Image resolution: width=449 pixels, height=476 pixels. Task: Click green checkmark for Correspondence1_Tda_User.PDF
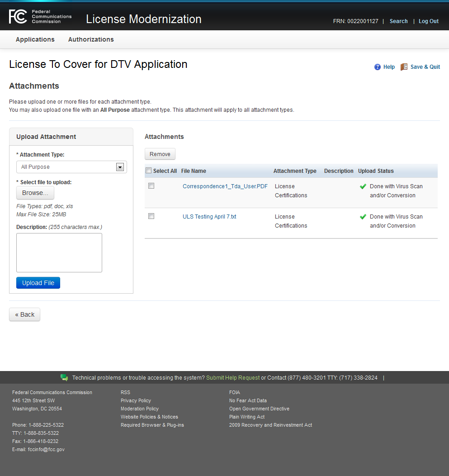(363, 186)
